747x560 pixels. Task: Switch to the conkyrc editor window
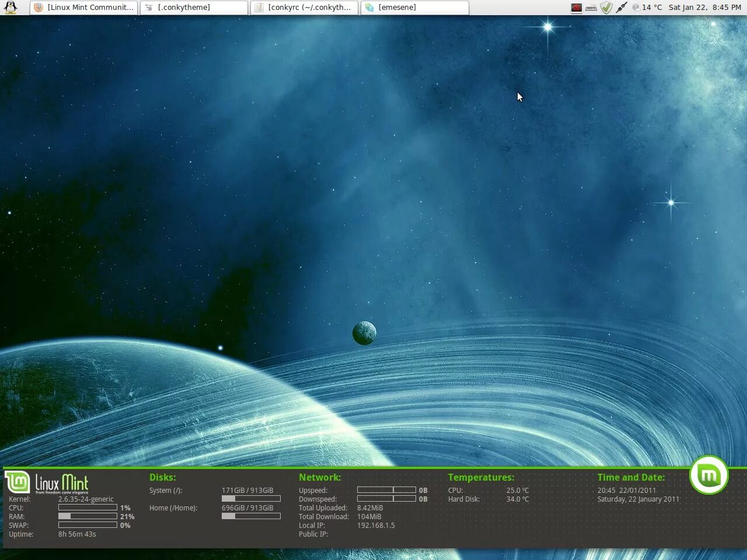coord(304,8)
